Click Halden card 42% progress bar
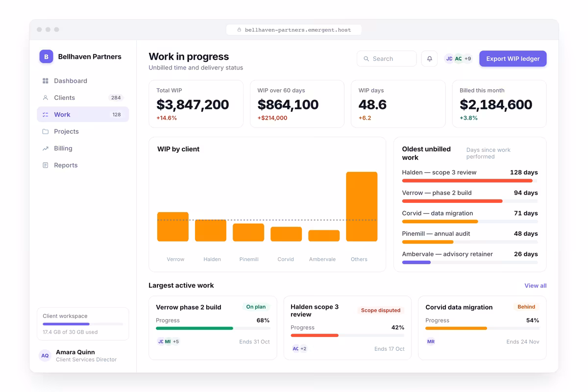588x392 pixels. click(x=347, y=335)
